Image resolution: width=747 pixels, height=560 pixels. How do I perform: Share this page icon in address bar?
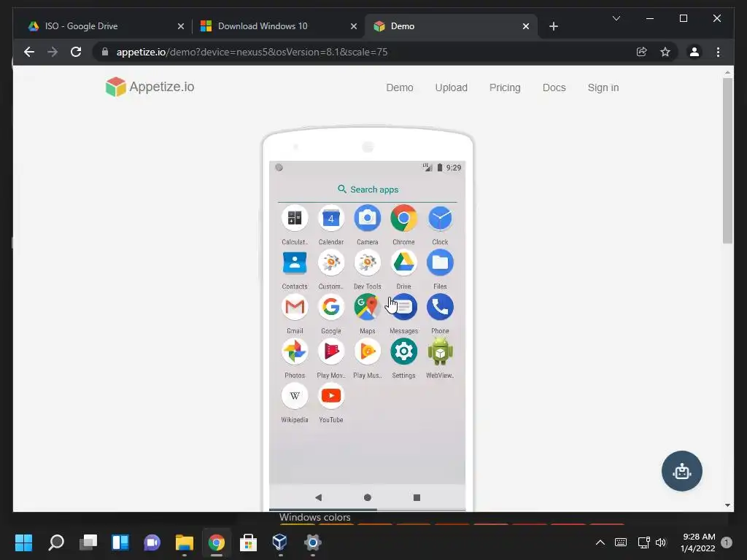(x=642, y=52)
